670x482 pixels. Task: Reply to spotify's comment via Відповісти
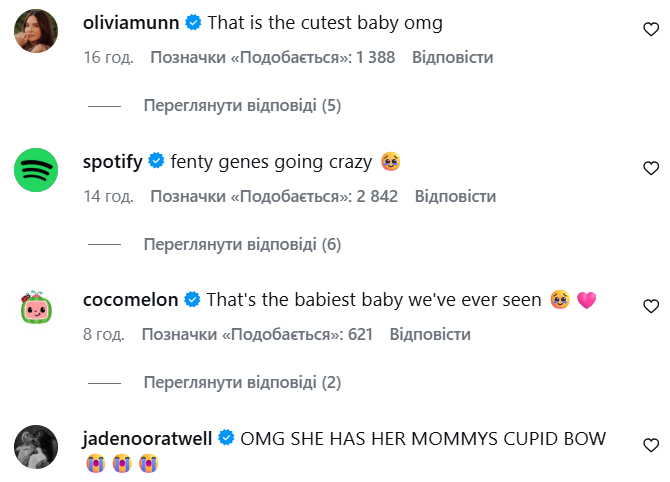(455, 196)
